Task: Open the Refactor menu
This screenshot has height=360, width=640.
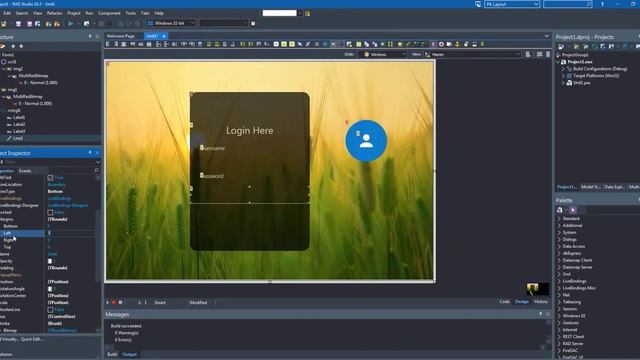Action: point(54,13)
